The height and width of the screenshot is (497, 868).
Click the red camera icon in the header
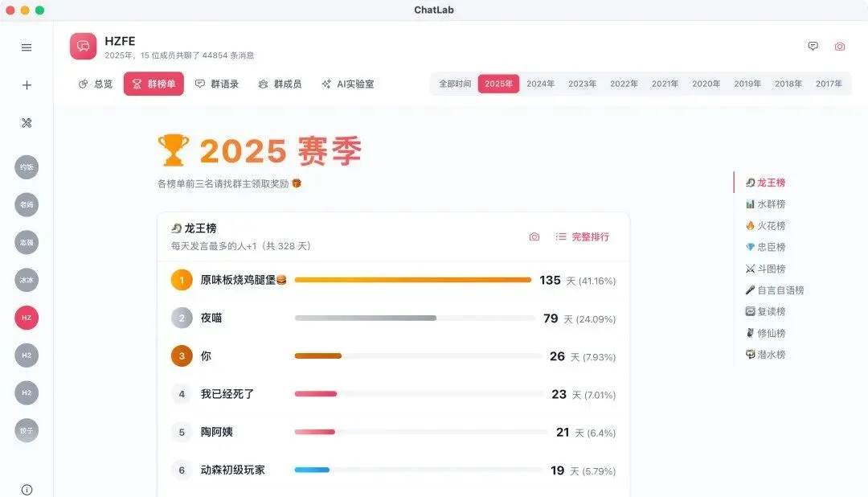point(840,47)
